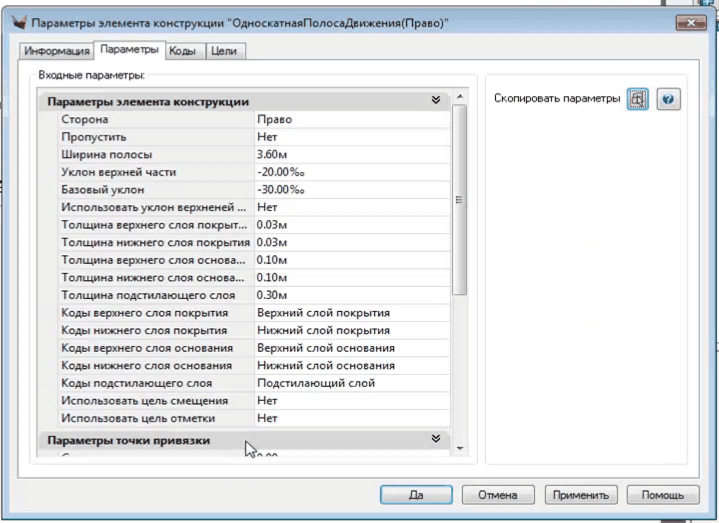Screen dimensions: 719x523
Task: Collapse the Параметры точки привязки section
Action: tap(435, 439)
